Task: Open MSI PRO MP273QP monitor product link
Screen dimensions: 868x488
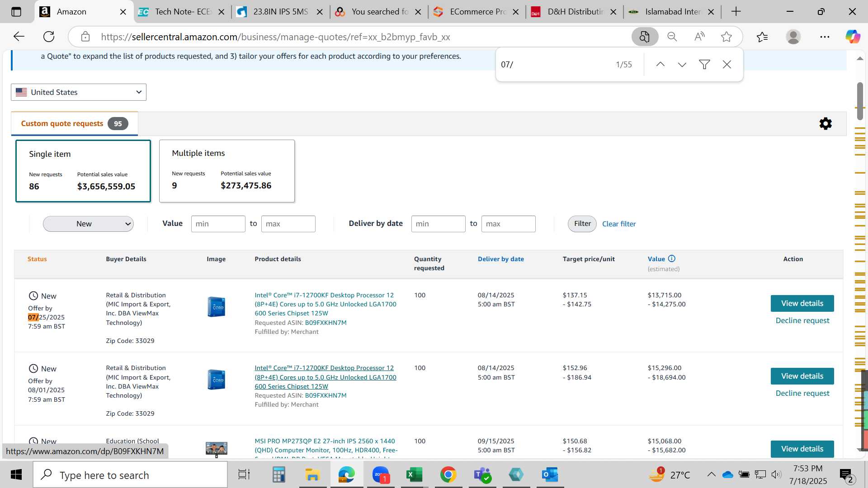Action: click(x=326, y=446)
